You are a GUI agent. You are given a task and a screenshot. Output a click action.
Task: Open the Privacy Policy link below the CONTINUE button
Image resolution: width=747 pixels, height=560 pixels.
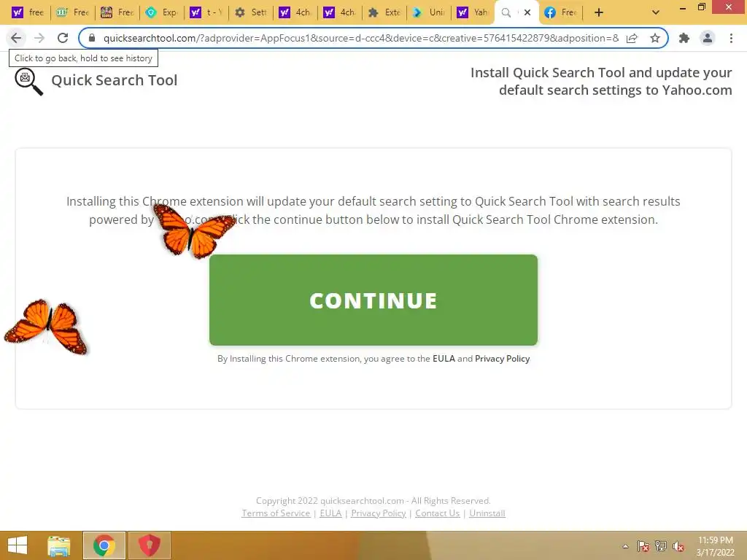pos(502,359)
